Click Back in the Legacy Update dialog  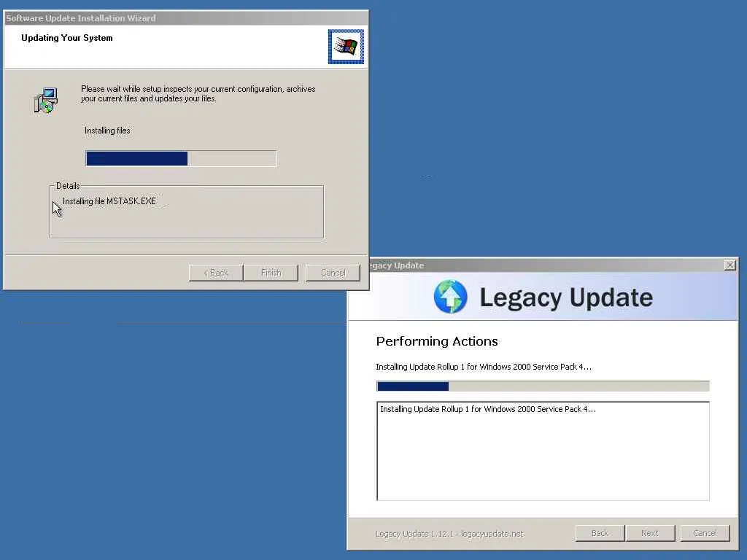[x=600, y=533]
